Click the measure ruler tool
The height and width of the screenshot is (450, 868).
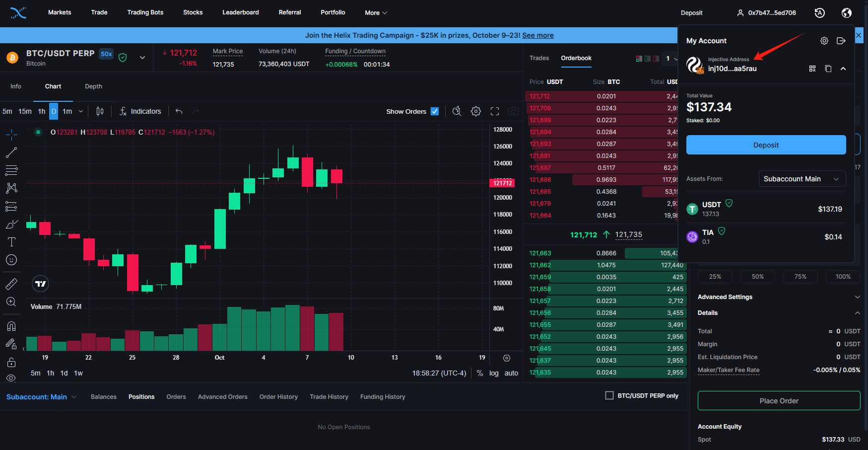(11, 284)
